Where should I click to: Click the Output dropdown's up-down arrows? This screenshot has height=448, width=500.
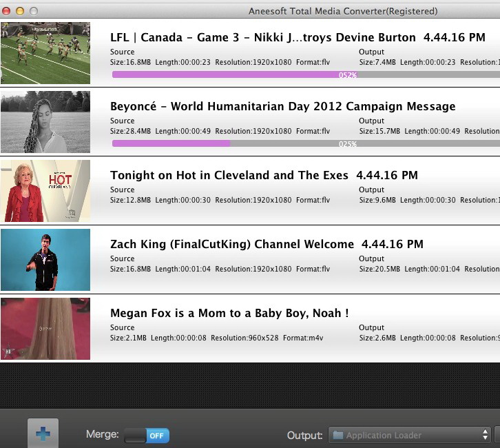coord(484,435)
